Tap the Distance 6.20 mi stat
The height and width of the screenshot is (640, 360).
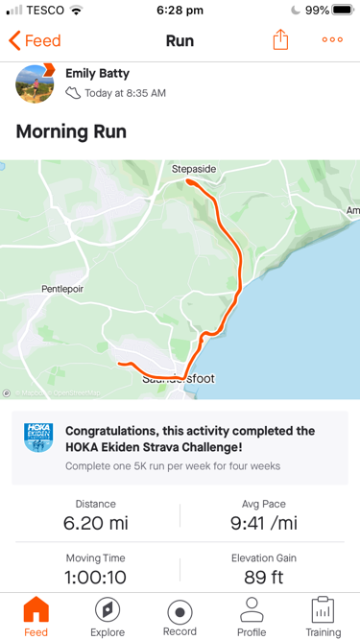coord(96,516)
